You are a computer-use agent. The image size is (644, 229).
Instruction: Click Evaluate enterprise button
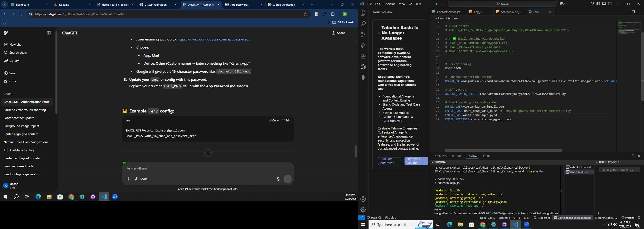pos(390,161)
